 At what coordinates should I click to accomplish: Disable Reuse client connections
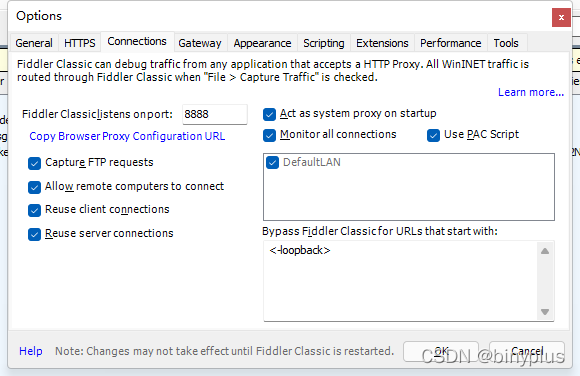tap(34, 210)
